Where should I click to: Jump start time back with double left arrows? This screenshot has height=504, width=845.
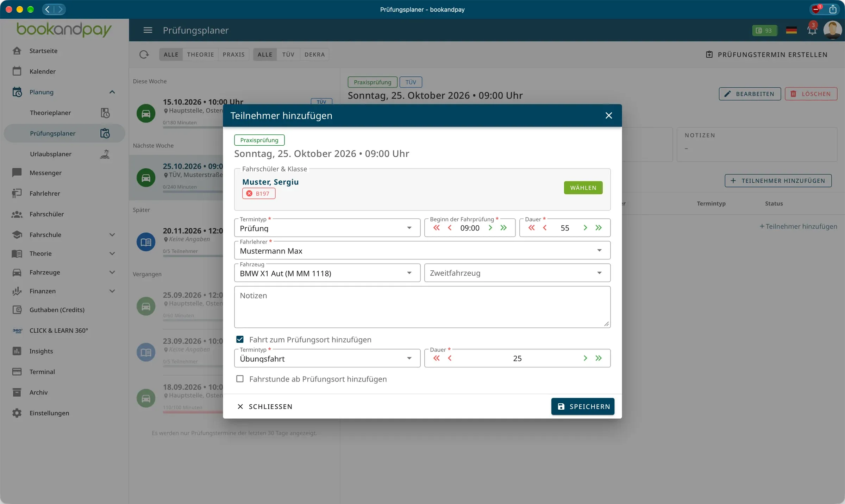(x=437, y=228)
